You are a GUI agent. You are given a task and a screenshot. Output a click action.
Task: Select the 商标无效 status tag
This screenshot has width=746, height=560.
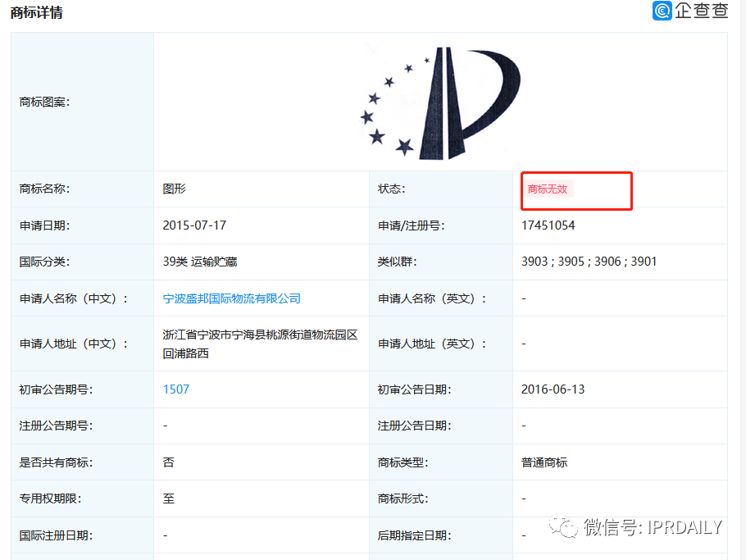547,188
